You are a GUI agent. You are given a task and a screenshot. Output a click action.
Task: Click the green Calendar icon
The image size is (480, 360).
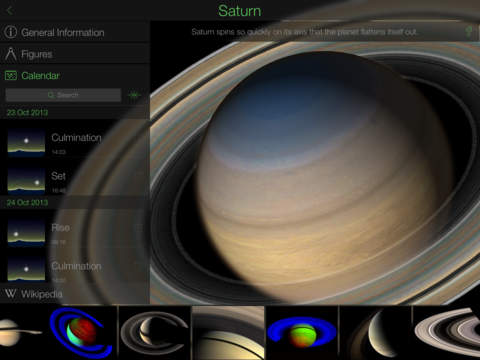11,76
